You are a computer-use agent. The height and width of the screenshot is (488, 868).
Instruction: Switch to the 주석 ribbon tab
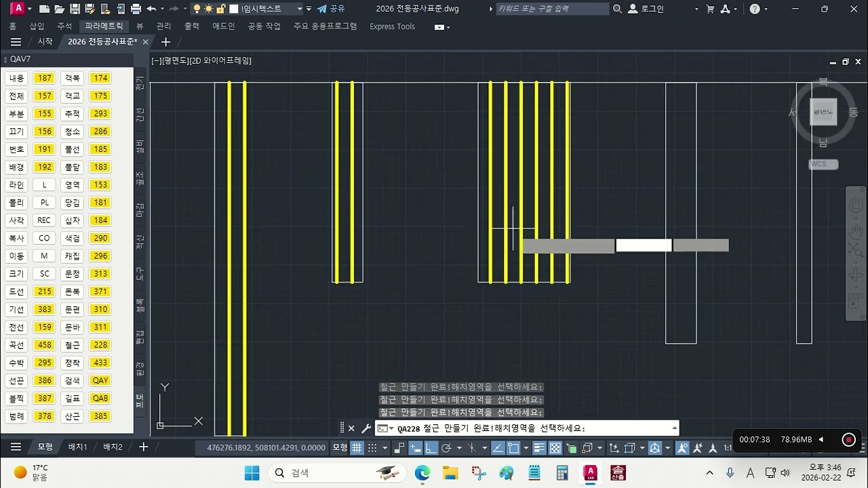[64, 26]
